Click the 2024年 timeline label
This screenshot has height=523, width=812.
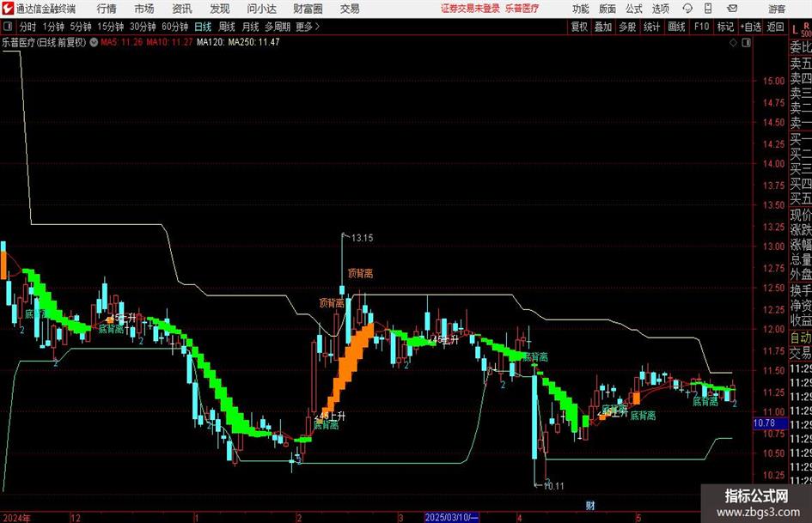pyautogui.click(x=16, y=518)
